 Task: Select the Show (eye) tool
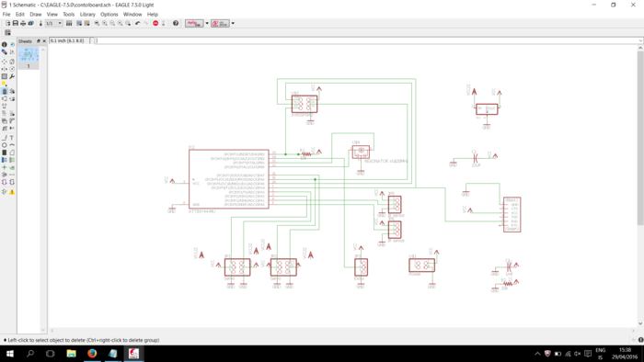pos(12,44)
